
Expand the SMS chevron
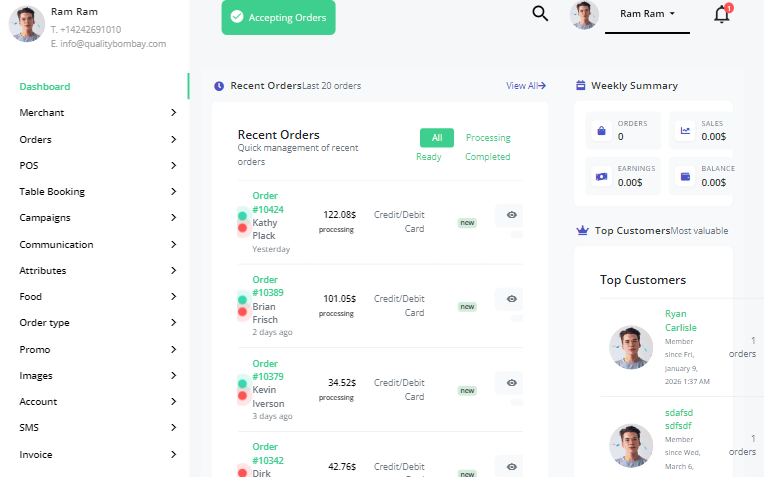(173, 427)
